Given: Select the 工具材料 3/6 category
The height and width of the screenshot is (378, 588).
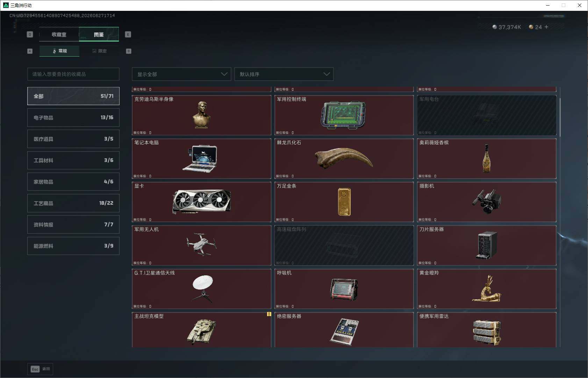Looking at the screenshot, I should pyautogui.click(x=73, y=160).
